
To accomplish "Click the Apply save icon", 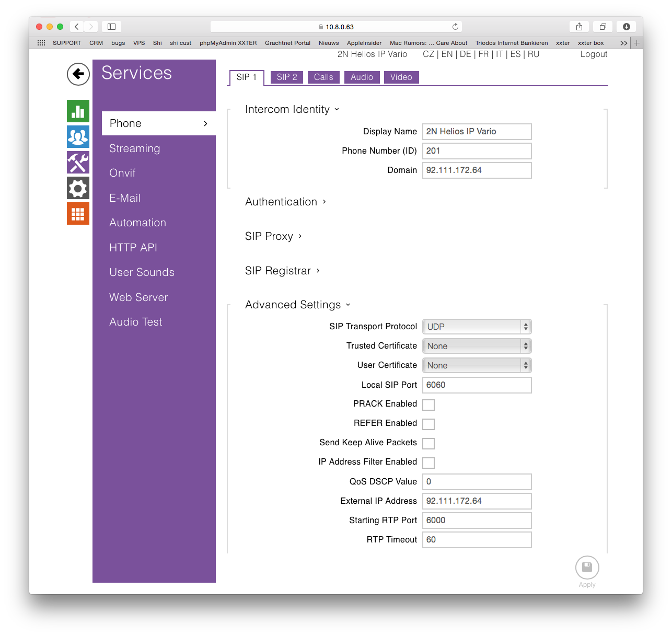I will click(587, 568).
